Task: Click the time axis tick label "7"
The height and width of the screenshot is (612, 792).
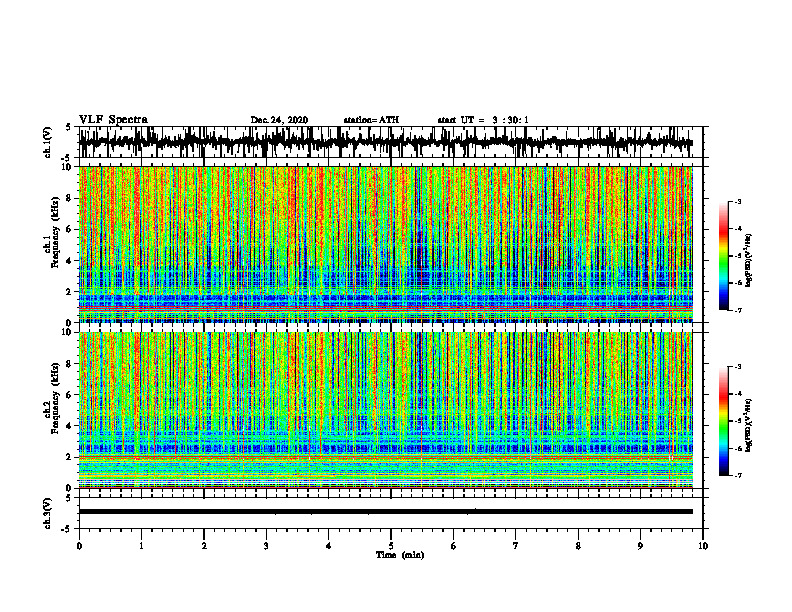Action: 516,546
